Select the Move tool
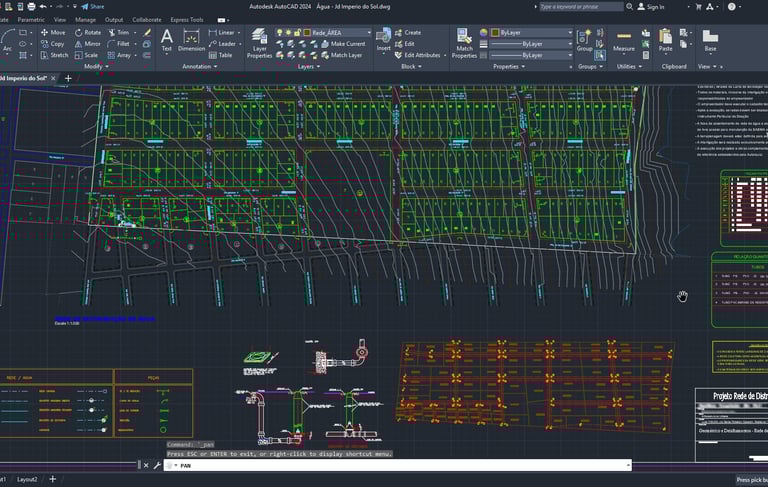 (51, 32)
